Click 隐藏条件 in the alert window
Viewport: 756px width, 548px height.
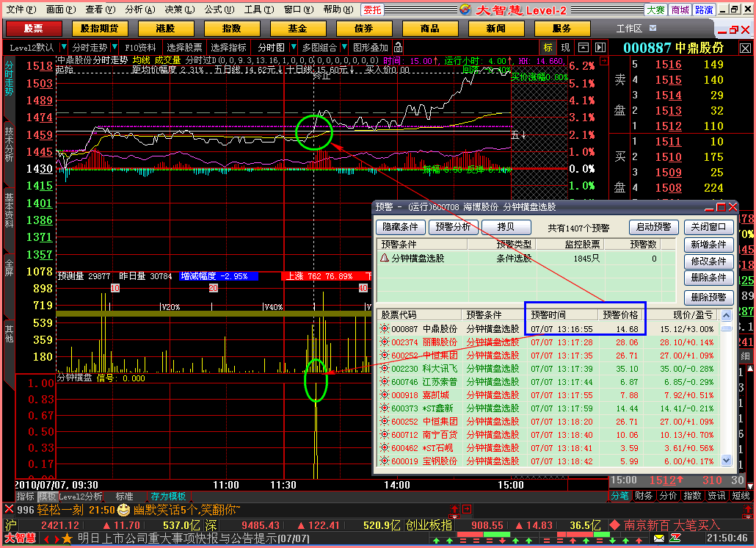coord(400,227)
